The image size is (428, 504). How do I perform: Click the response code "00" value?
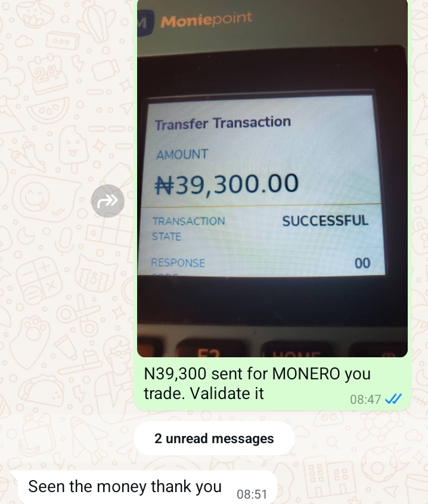(362, 263)
